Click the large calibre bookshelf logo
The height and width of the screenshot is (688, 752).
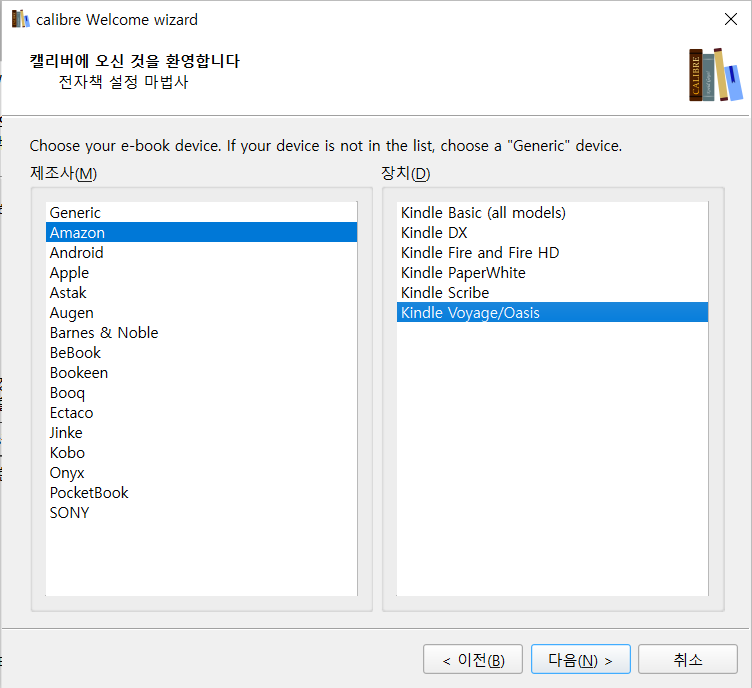point(716,75)
